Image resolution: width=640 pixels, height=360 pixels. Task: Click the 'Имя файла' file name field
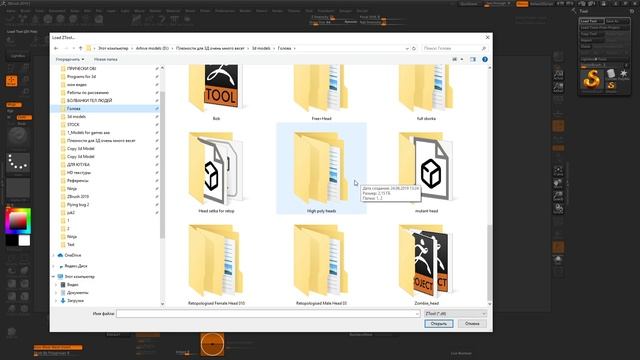pos(265,313)
